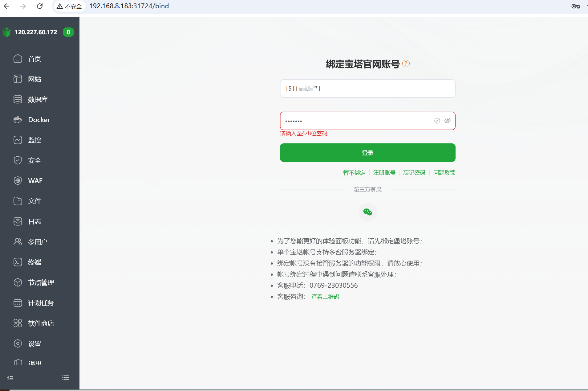Open the 查看二维码 QR code link
This screenshot has height=391, width=588.
click(325, 297)
